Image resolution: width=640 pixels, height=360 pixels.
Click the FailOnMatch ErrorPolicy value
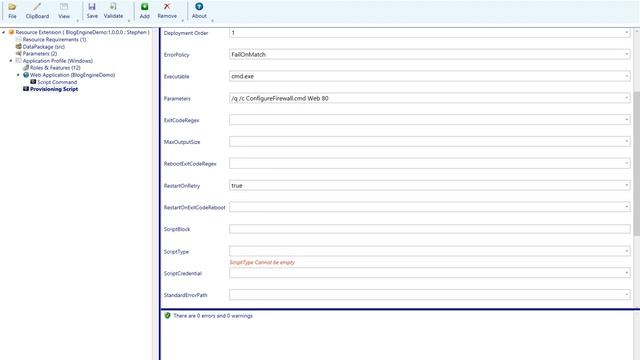[x=248, y=54]
